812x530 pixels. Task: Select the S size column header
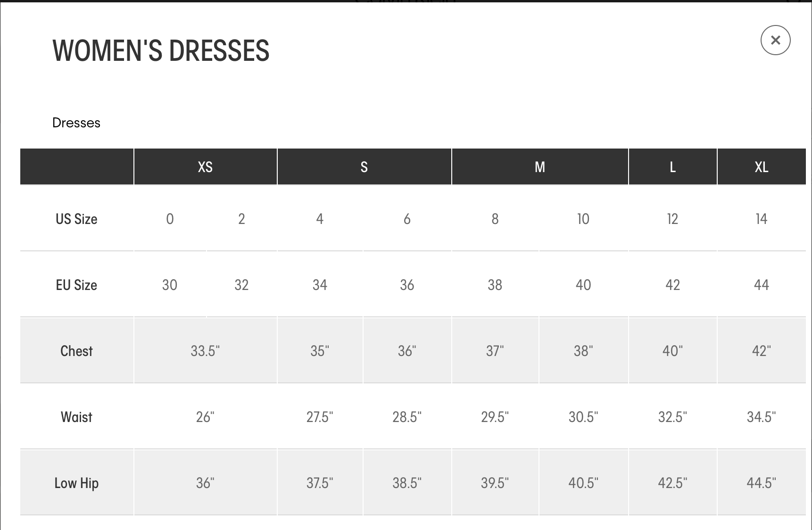364,167
